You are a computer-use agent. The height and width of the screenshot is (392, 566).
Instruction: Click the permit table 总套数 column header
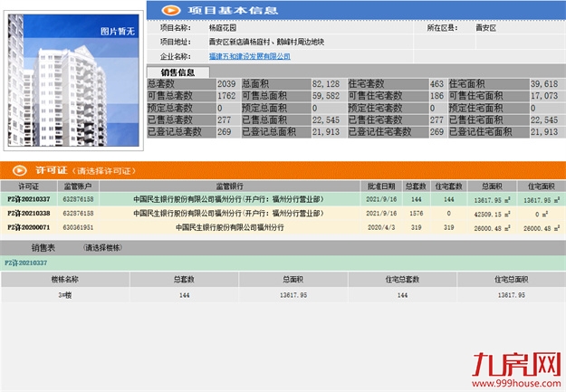416,186
